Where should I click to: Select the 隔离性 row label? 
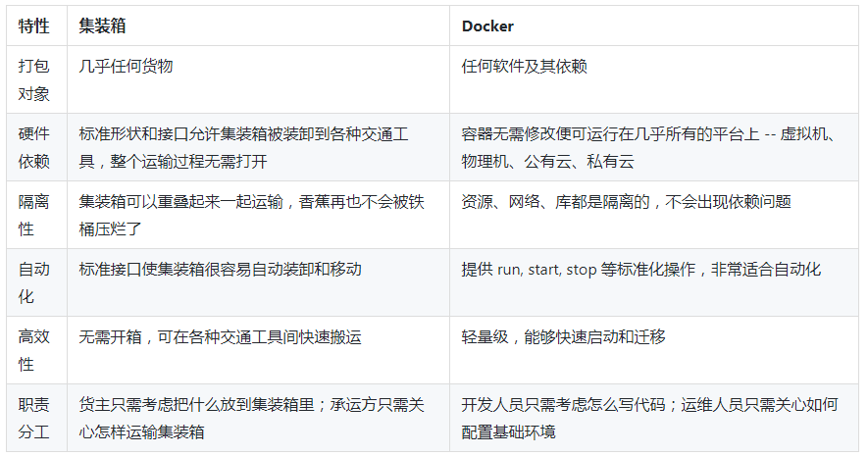pyautogui.click(x=34, y=215)
